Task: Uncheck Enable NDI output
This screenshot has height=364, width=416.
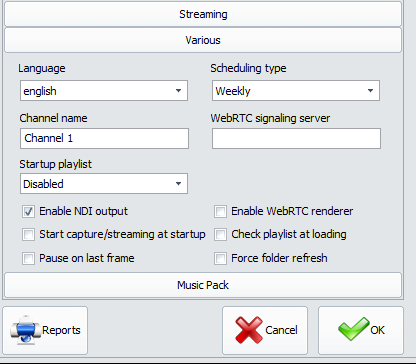Action: (x=28, y=211)
